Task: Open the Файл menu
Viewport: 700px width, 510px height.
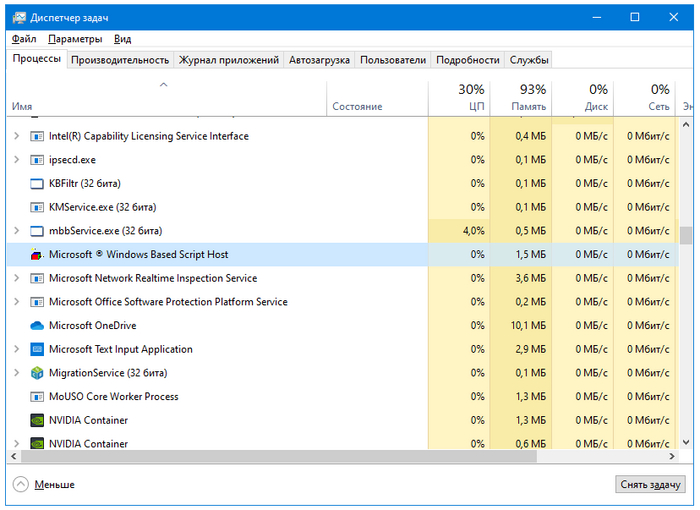Action: click(x=24, y=39)
